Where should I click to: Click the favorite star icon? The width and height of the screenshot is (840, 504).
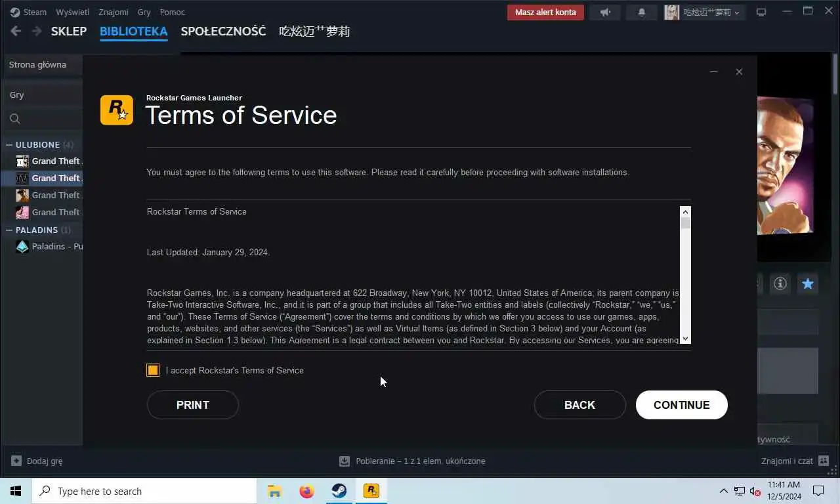coord(808,283)
